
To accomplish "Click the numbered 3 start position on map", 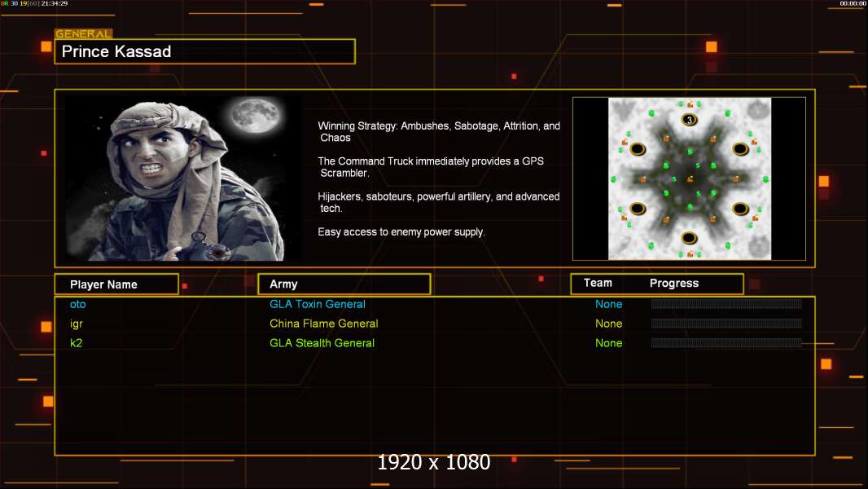I will [689, 119].
